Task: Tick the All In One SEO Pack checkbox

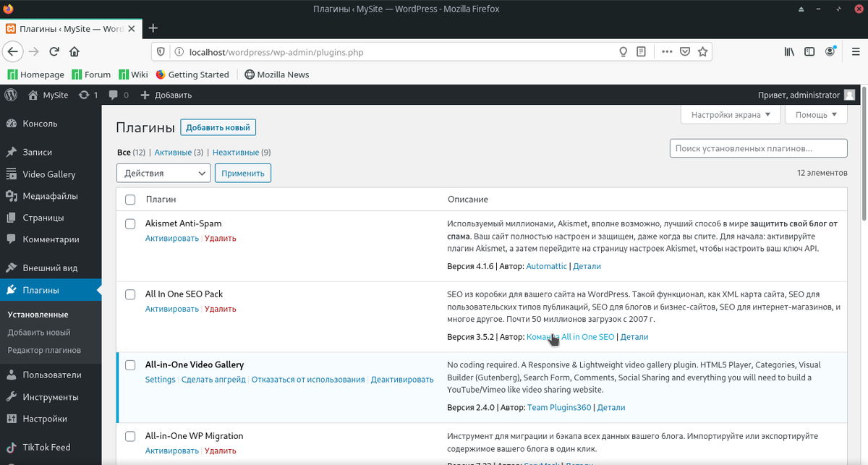Action: coord(130,294)
